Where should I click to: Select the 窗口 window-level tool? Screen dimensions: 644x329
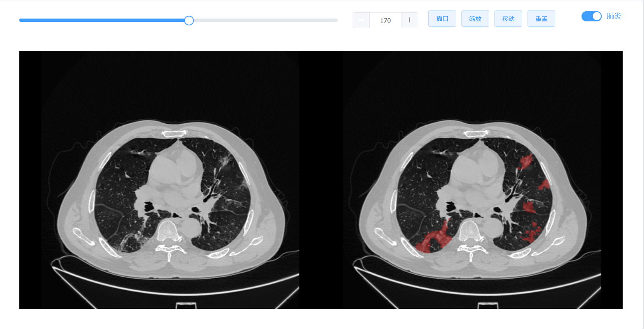point(442,19)
